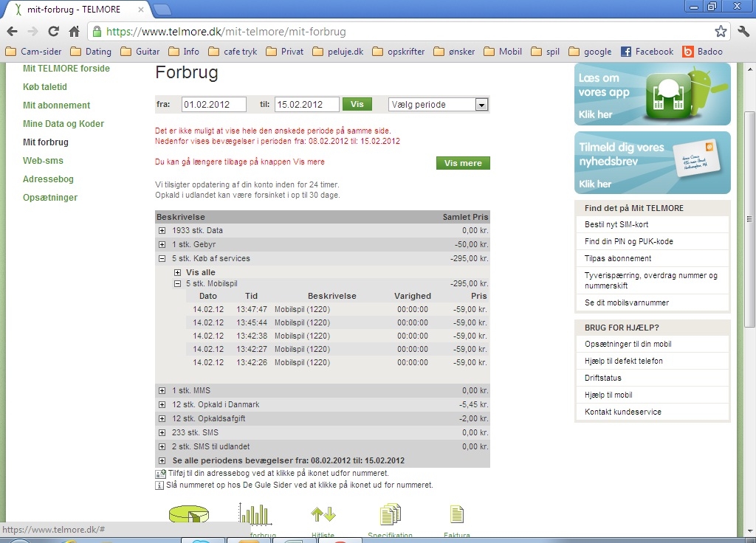
Task: Open the Facebook bookmark
Action: 647,52
